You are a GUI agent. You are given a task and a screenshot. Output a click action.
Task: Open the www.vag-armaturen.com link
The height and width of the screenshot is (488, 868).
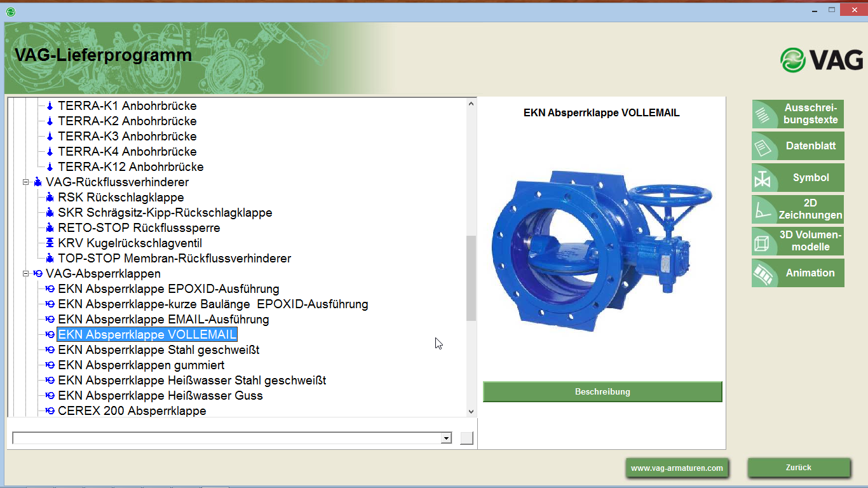click(677, 468)
